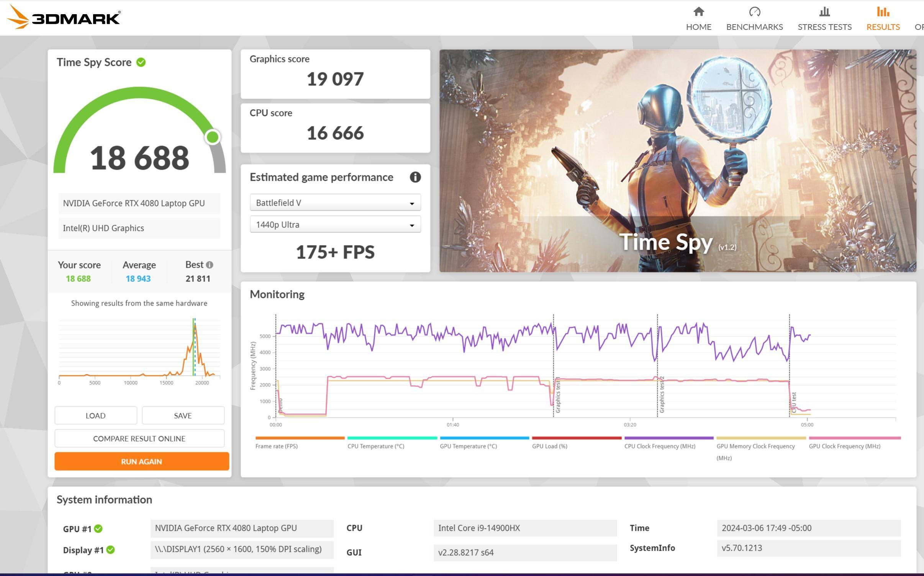Open the BENCHMARKS menu item
Viewport: 924px width, 576px height.
click(754, 27)
